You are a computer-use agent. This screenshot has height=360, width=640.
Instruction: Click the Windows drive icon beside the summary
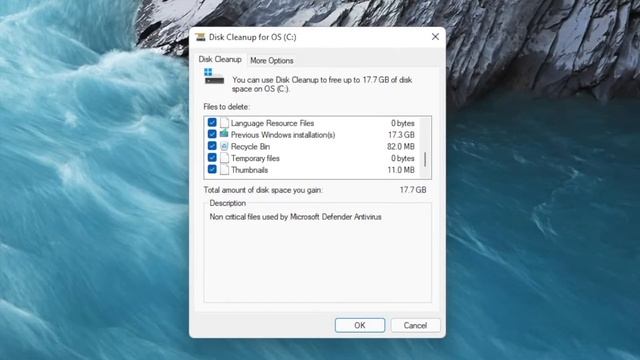click(x=214, y=77)
